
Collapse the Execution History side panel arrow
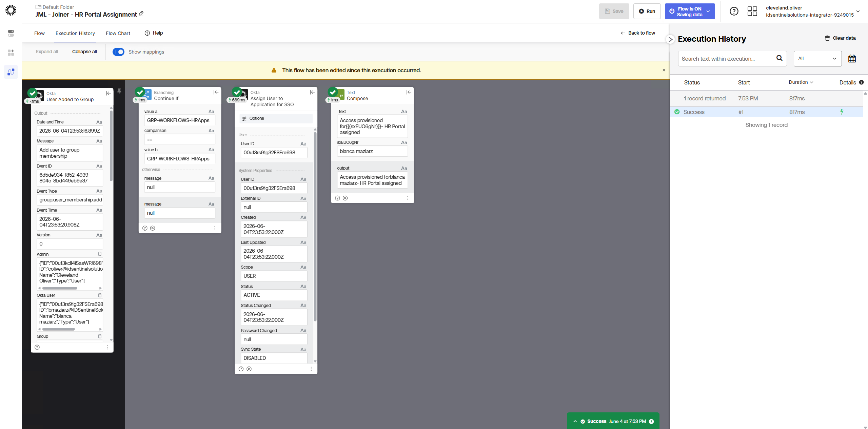click(x=670, y=39)
